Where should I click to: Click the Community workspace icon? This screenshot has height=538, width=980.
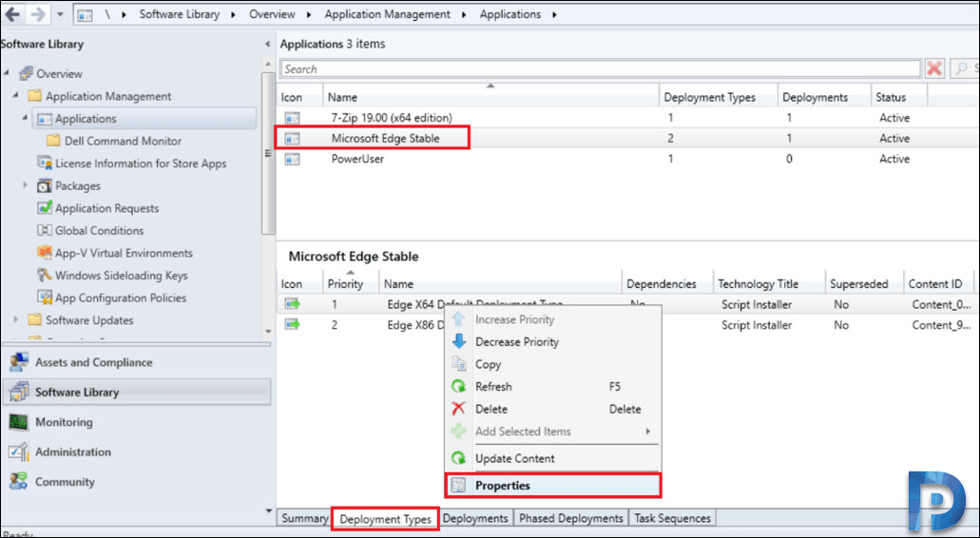click(x=19, y=482)
